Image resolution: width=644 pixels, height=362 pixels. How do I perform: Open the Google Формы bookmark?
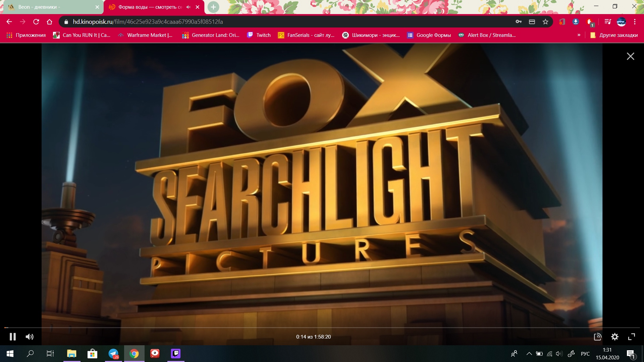click(x=429, y=35)
